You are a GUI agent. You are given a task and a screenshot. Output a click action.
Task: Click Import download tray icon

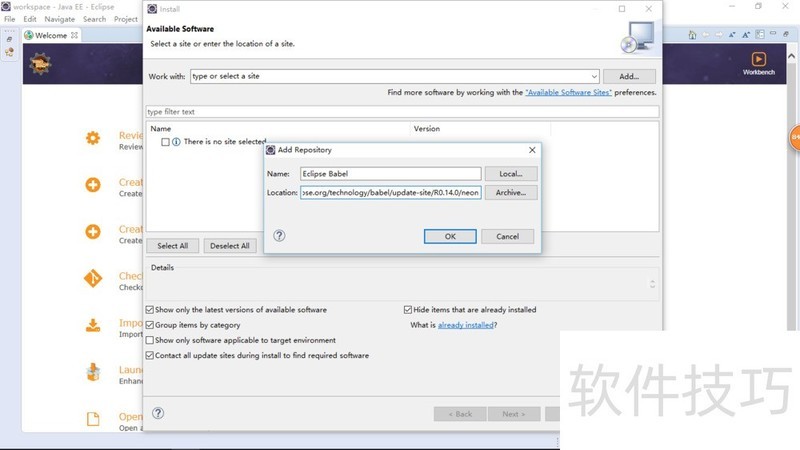coord(93,325)
